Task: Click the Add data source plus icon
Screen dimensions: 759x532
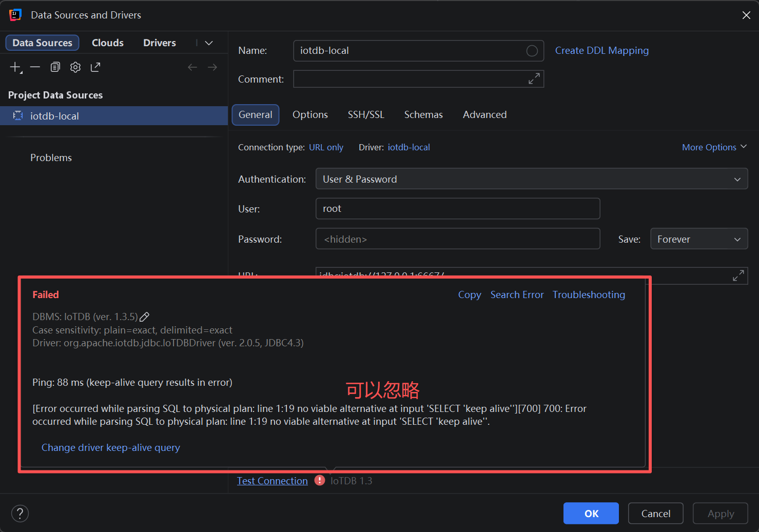Action: (16, 67)
